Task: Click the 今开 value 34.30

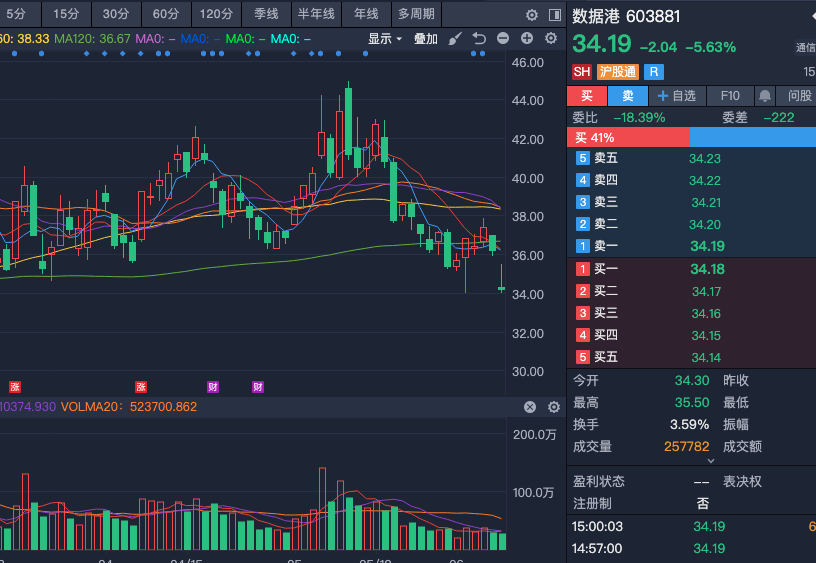Action: [692, 380]
